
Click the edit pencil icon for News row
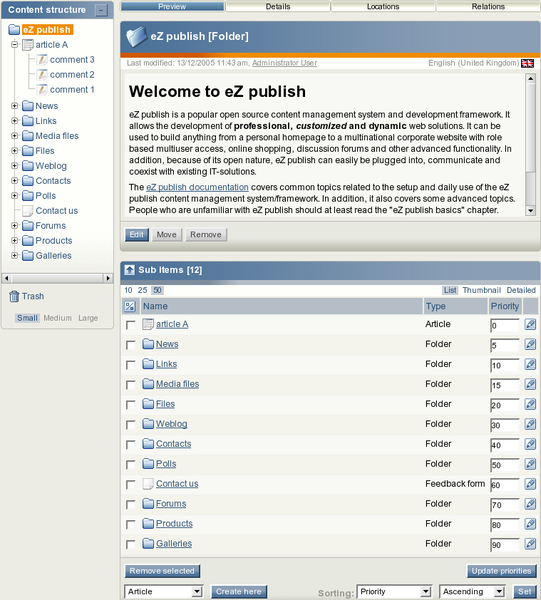(530, 344)
